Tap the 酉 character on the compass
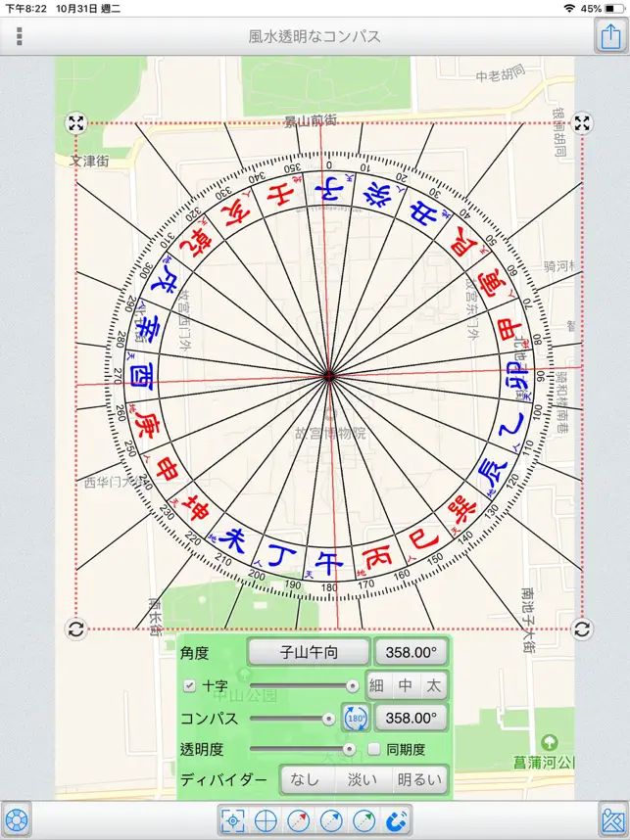 [142, 379]
